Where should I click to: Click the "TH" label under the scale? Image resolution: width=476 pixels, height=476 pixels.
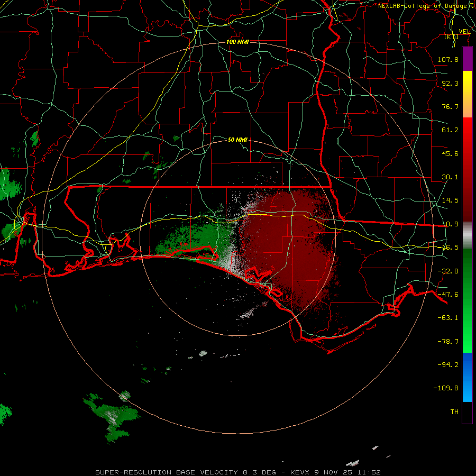(454, 412)
